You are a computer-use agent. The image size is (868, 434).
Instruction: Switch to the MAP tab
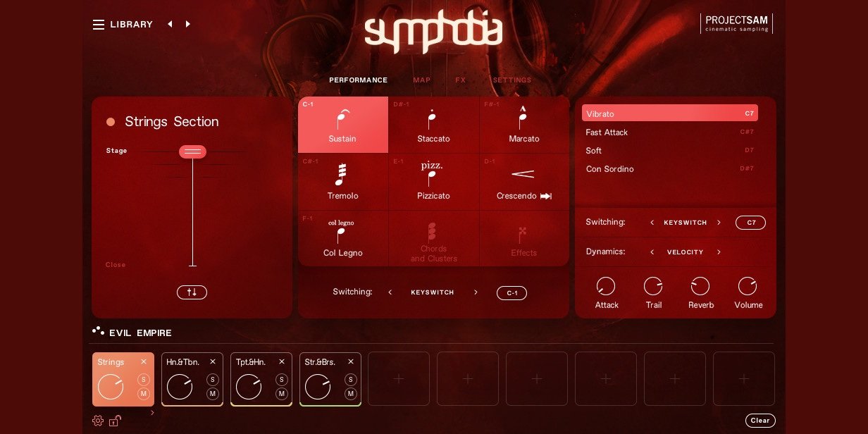[x=422, y=80]
